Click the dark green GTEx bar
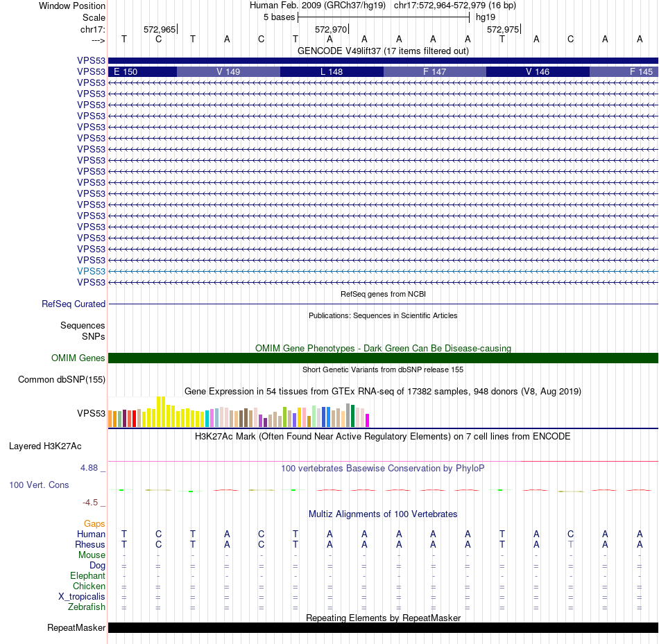The height and width of the screenshot is (644, 659). pyautogui.click(x=352, y=416)
